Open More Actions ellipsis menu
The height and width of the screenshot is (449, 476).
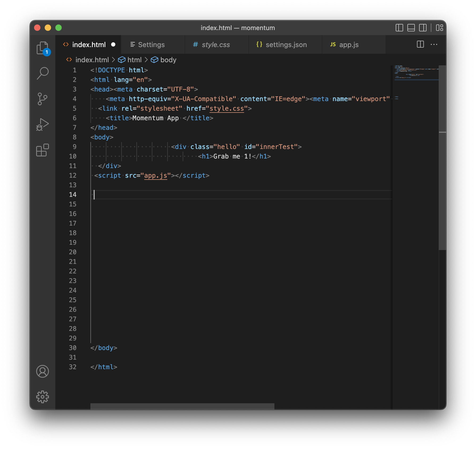434,44
